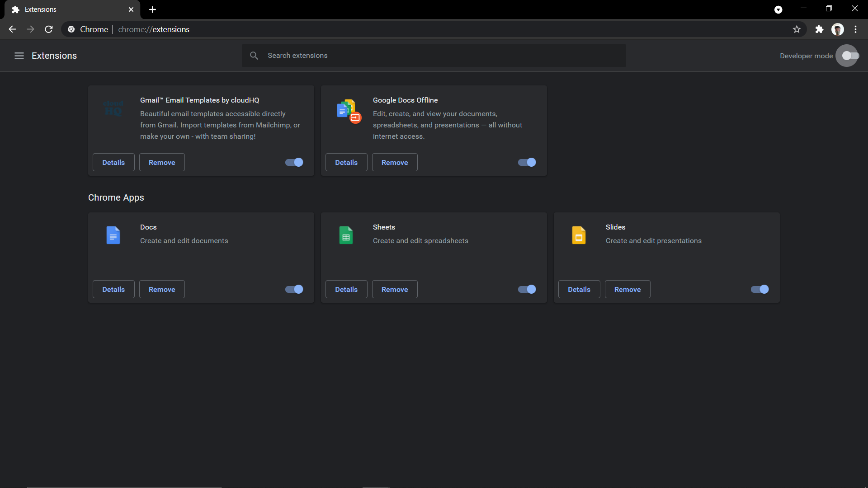The width and height of the screenshot is (868, 488).
Task: Focus the Search extensions field
Action: point(434,56)
